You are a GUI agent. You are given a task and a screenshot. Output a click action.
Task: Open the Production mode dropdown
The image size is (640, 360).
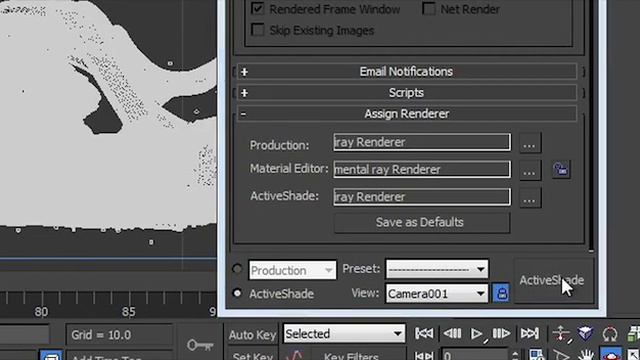pyautogui.click(x=292, y=270)
